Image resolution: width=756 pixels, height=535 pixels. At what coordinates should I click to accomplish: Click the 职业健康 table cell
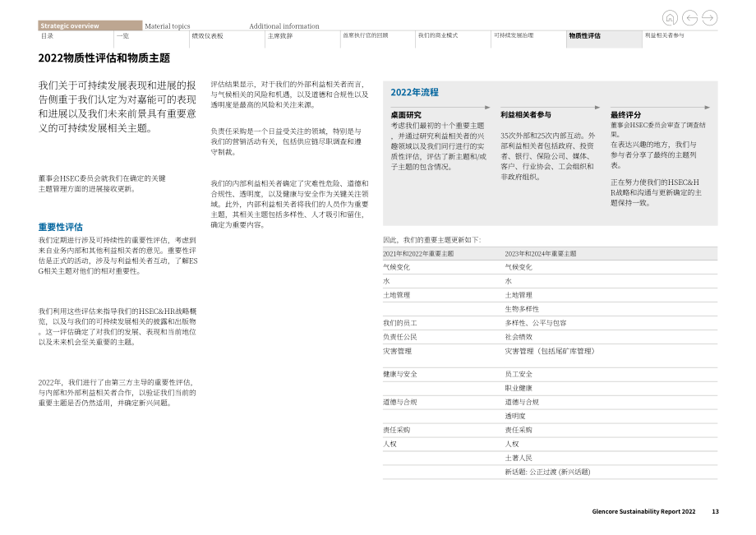click(519, 388)
